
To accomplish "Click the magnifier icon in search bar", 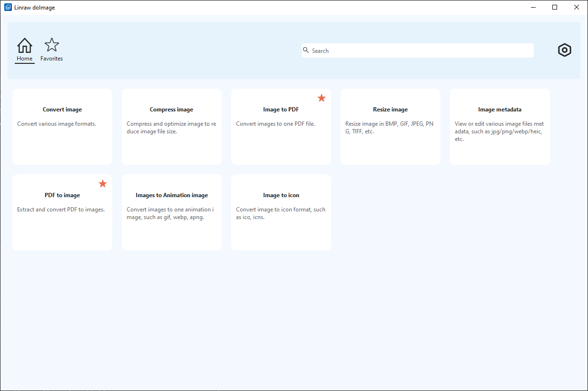I will (306, 50).
